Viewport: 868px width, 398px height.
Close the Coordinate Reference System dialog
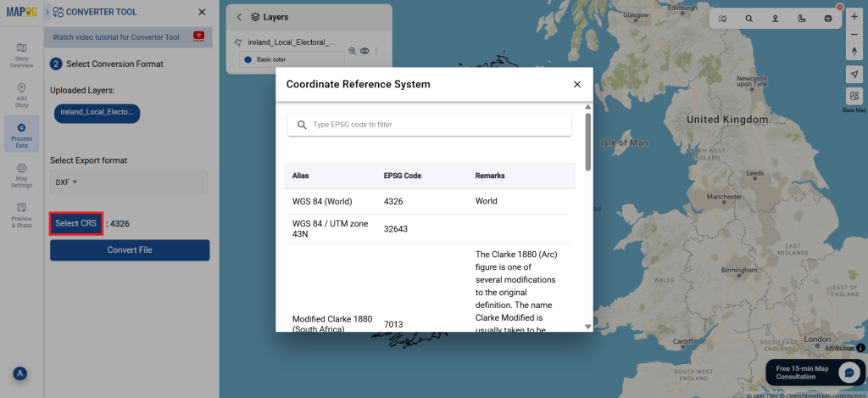click(x=576, y=84)
